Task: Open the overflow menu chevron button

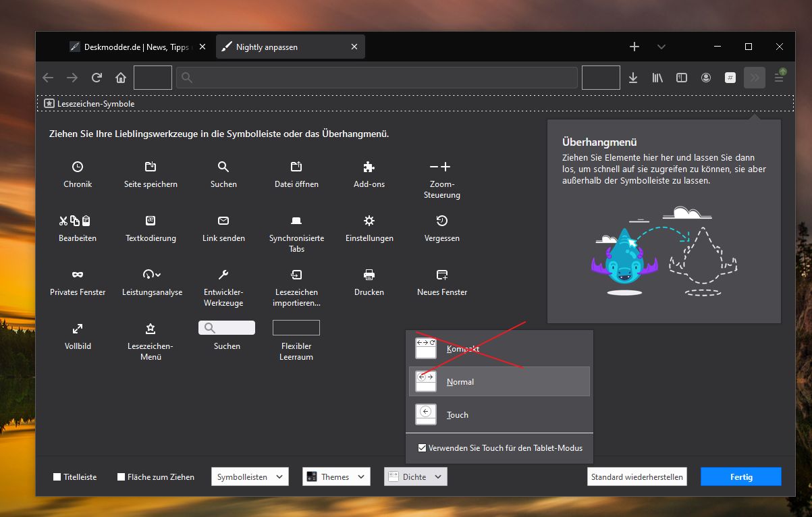Action: coord(755,78)
